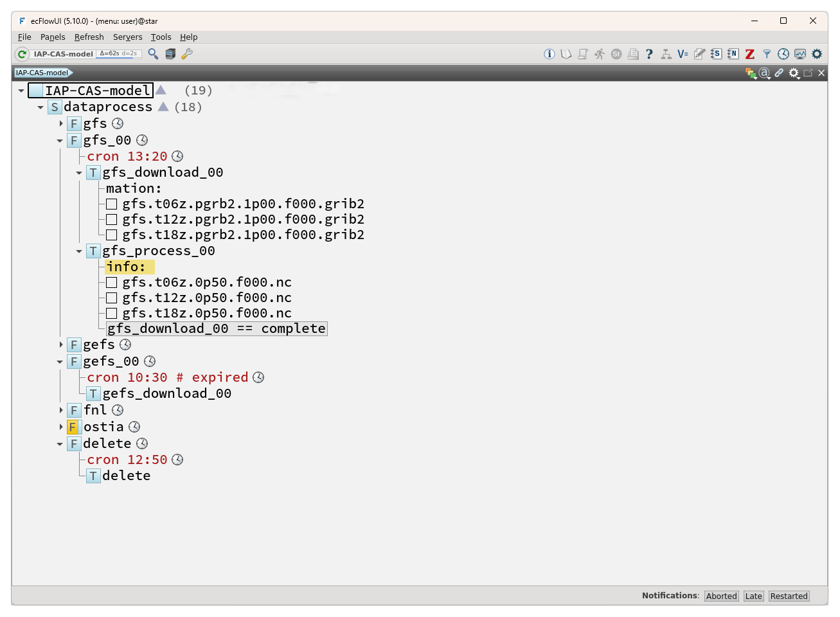The height and width of the screenshot is (617, 840).
Task: Check gfs.t06z.pgrb2.1p00.f000.grib2 checkbox
Action: (x=112, y=204)
